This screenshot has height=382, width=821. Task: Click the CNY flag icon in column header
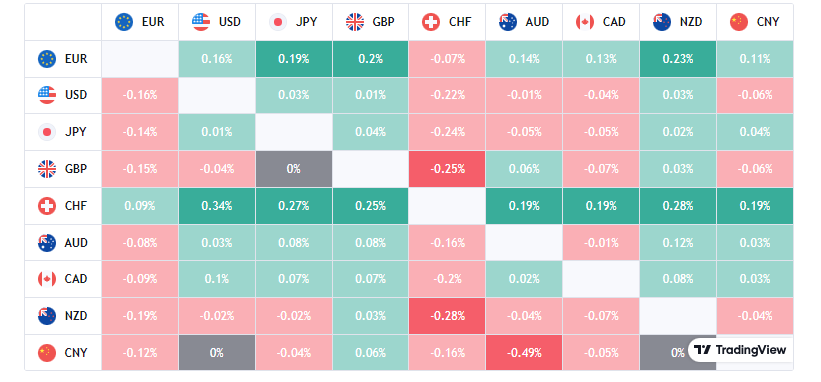739,22
